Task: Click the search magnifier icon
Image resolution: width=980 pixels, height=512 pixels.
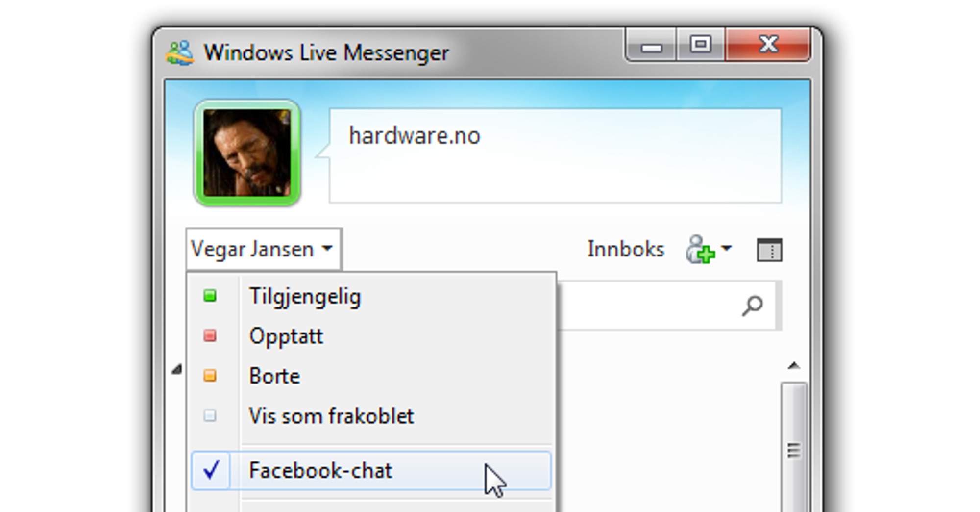Action: 752,306
